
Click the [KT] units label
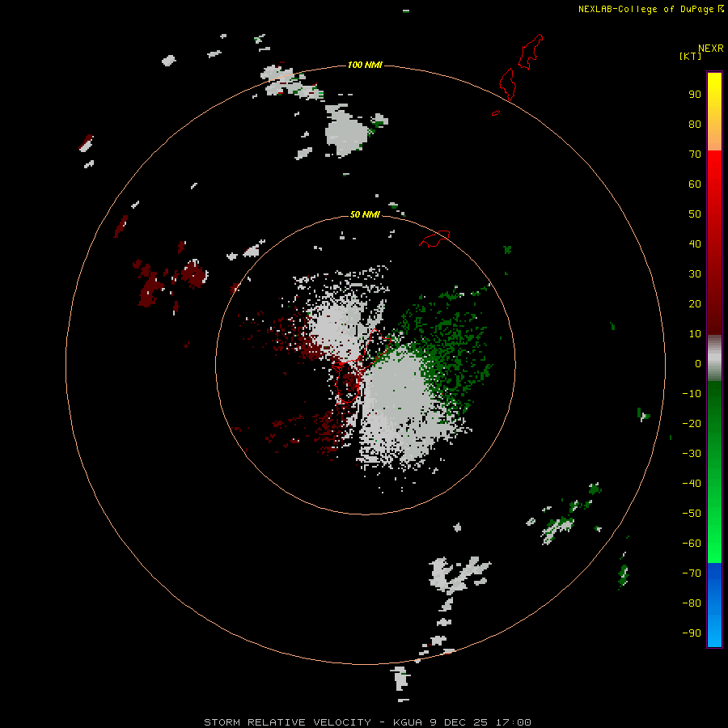(x=691, y=56)
